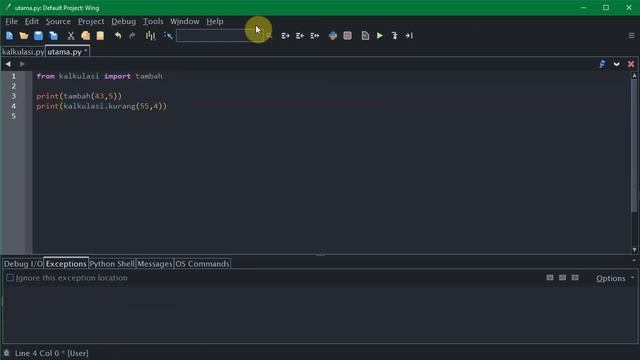Cut selection with the scissors icon
This screenshot has width=640, height=360.
point(71,36)
